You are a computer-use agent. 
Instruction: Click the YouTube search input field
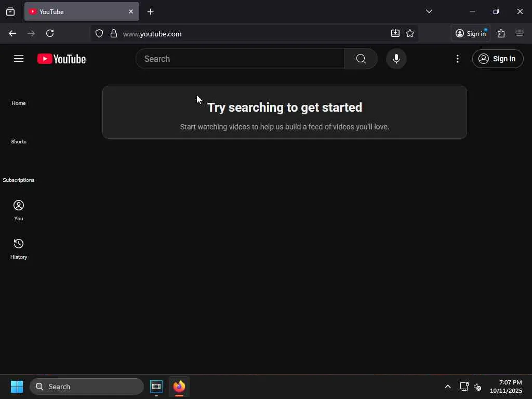(240, 59)
